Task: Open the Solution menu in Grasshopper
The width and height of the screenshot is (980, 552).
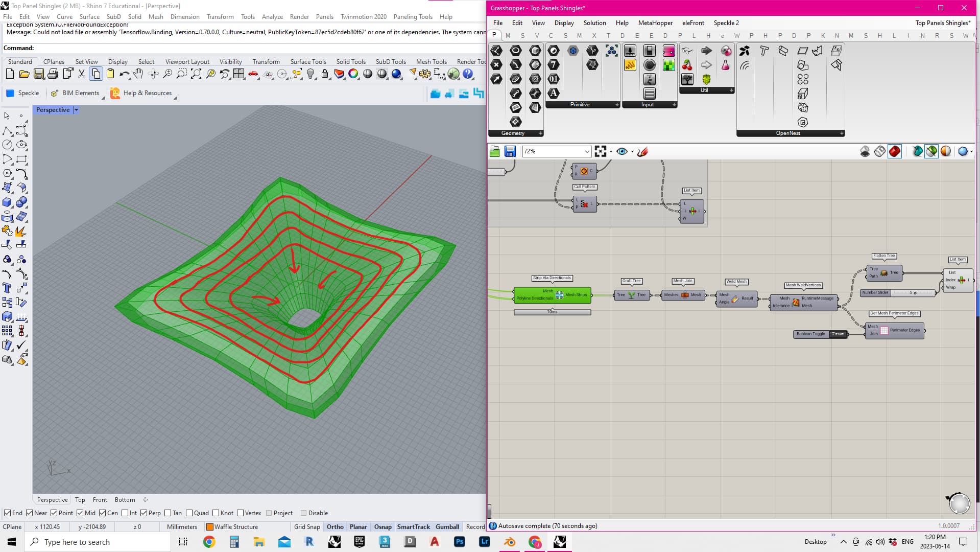Action: tap(594, 23)
